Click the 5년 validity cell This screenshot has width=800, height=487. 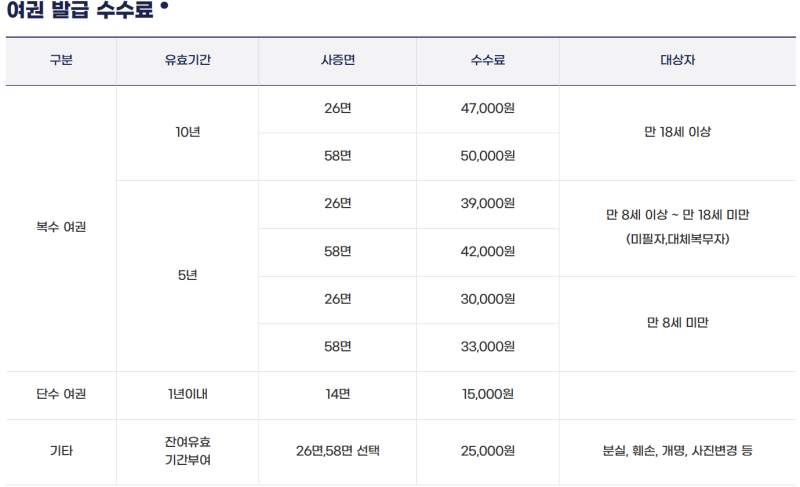tap(188, 275)
